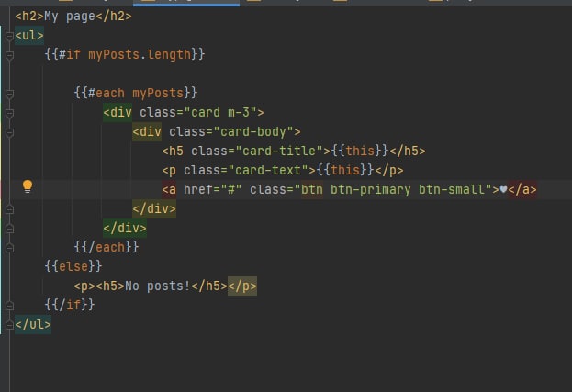Click the highlighted closing </div> of card-body
The height and width of the screenshot is (392, 572).
click(154, 209)
